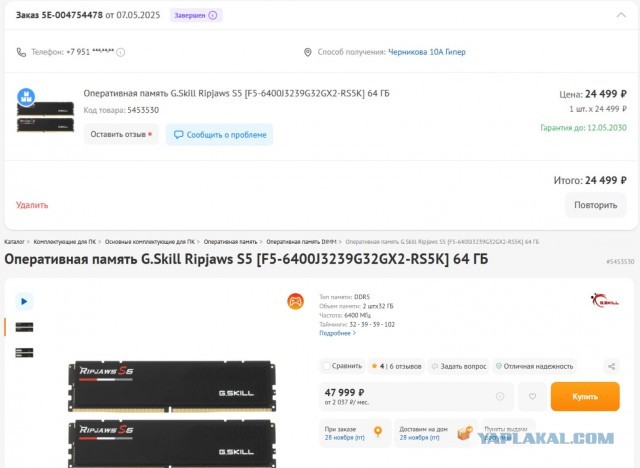Screen dimensions: 640x468
Task: Click Задать вопрос button
Action: 459,366
